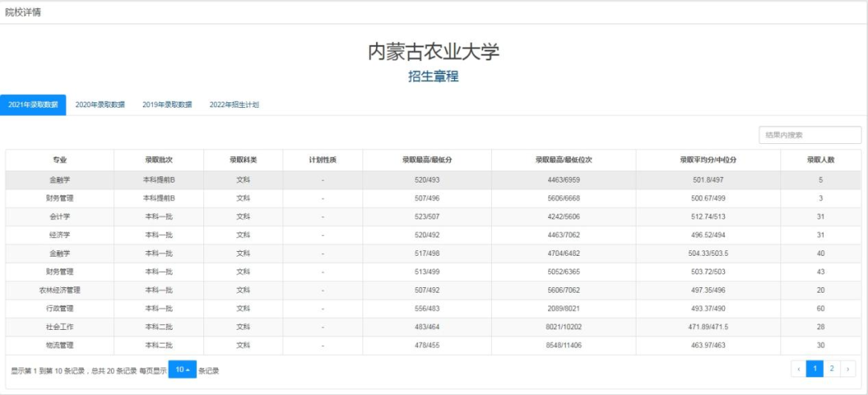868x395 pixels.
Task: Click the 4704/6482 rank cell
Action: 563,253
